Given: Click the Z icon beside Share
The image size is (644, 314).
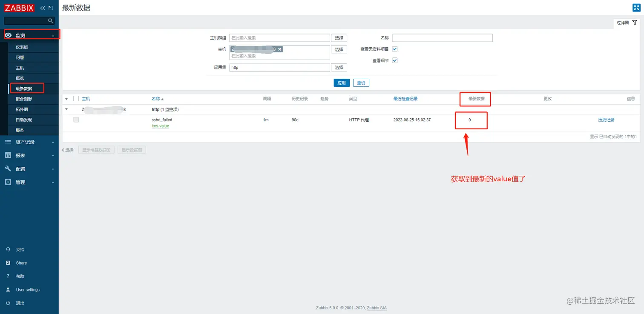Looking at the screenshot, I should tap(8, 263).
